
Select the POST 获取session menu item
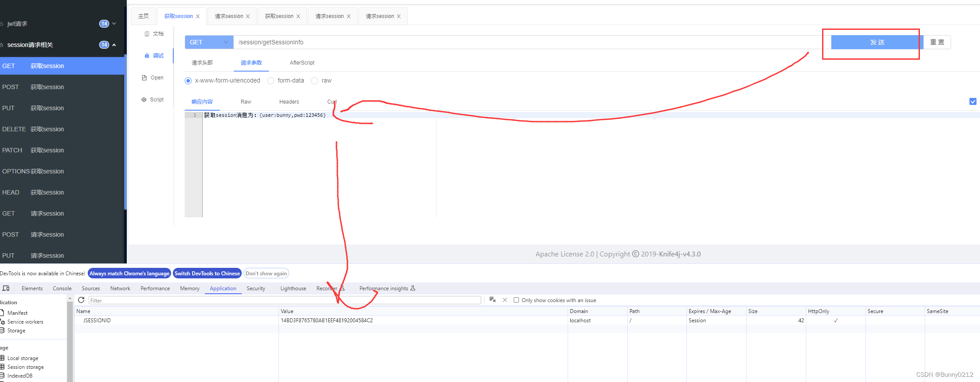click(62, 87)
